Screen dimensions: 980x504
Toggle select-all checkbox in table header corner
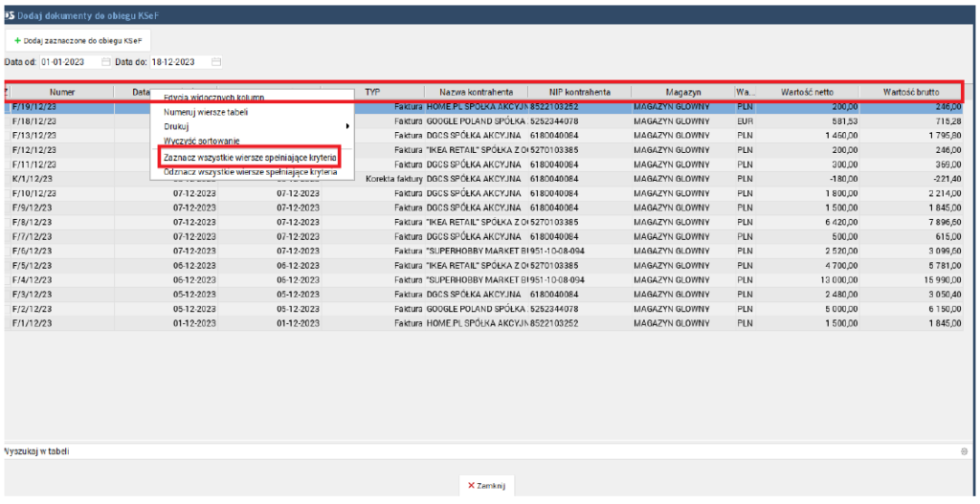pos(7,93)
